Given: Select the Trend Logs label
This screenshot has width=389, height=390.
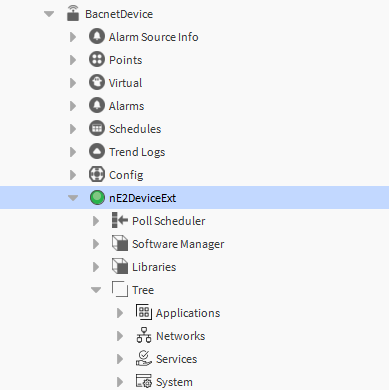Looking at the screenshot, I should pyautogui.click(x=137, y=152).
